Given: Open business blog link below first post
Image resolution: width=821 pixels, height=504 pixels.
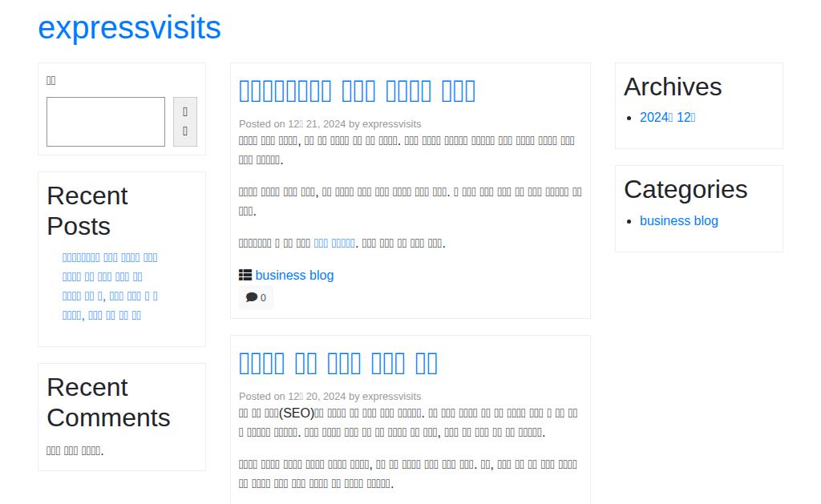Looking at the screenshot, I should pyautogui.click(x=294, y=275).
